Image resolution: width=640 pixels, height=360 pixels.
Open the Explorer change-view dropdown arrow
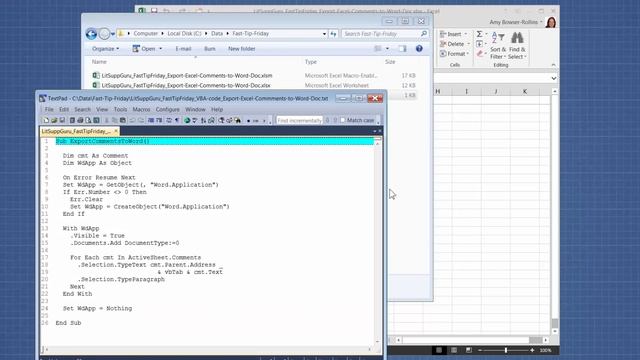(x=387, y=49)
